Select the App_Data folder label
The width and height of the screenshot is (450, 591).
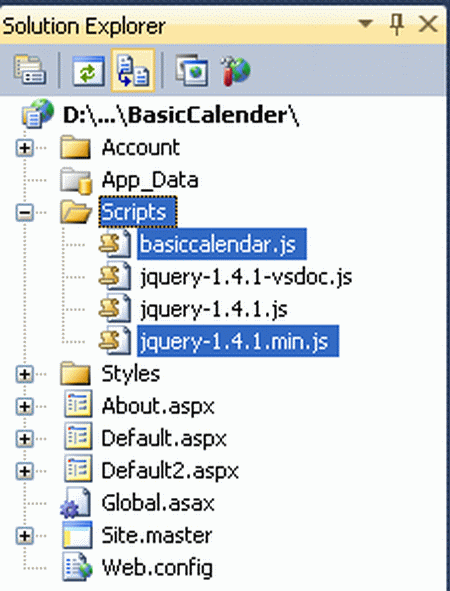point(150,181)
